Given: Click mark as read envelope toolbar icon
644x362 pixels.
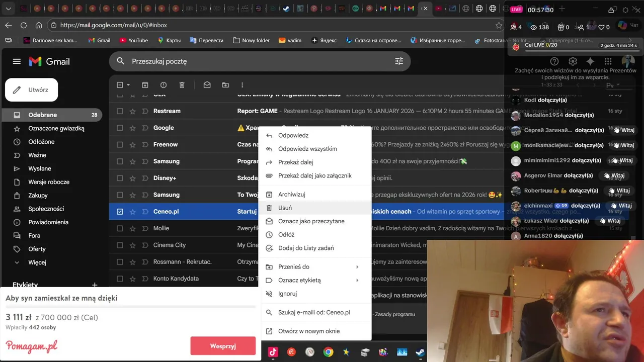Looking at the screenshot, I should pyautogui.click(x=207, y=85).
